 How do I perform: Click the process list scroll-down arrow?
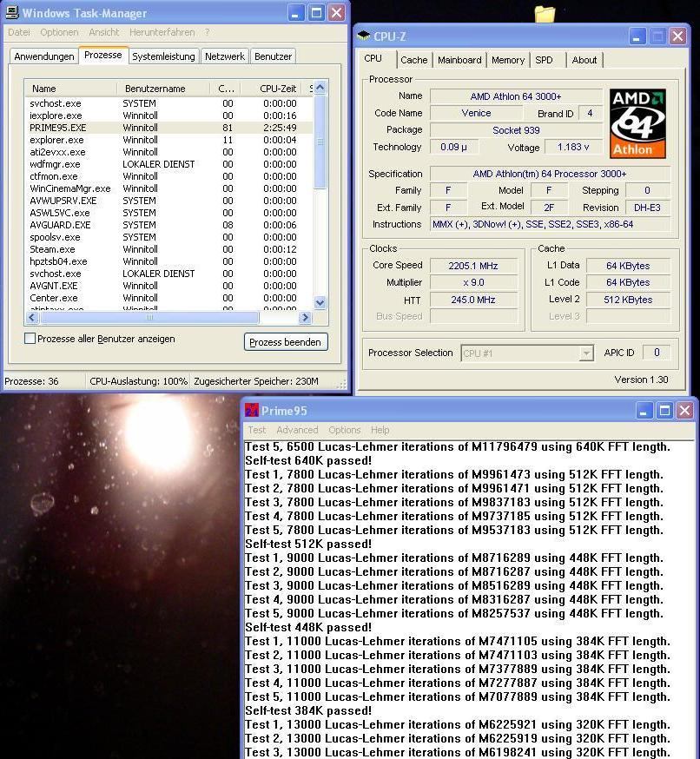click(x=320, y=302)
